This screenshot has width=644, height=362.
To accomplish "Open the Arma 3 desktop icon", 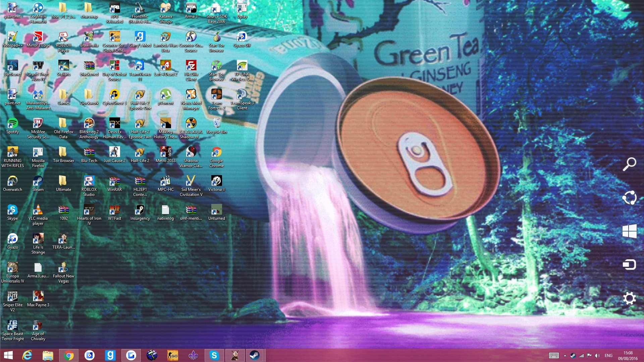I will tap(191, 10).
